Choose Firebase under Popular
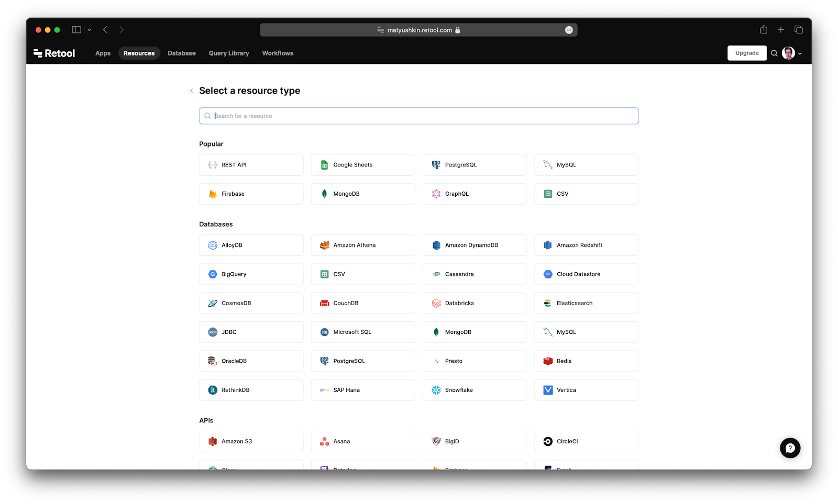The width and height of the screenshot is (838, 504). [x=251, y=194]
